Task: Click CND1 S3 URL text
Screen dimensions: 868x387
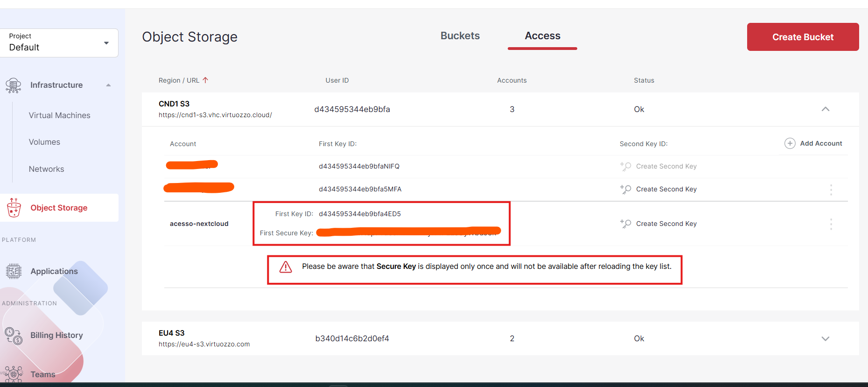Action: click(215, 115)
